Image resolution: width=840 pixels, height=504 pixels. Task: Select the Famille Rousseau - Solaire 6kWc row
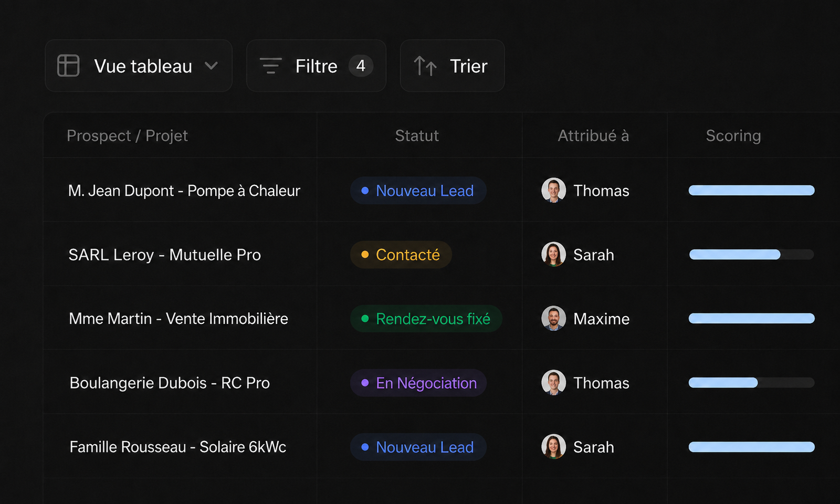pyautogui.click(x=442, y=446)
